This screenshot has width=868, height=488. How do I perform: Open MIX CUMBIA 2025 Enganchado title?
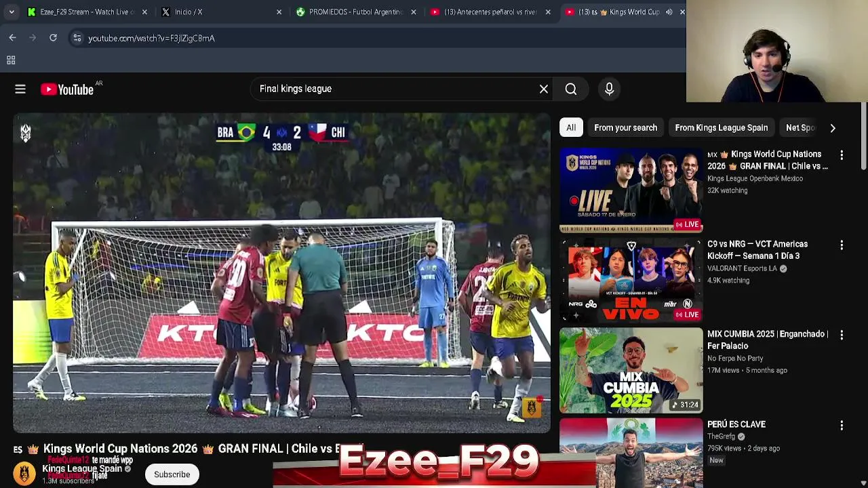click(x=768, y=340)
